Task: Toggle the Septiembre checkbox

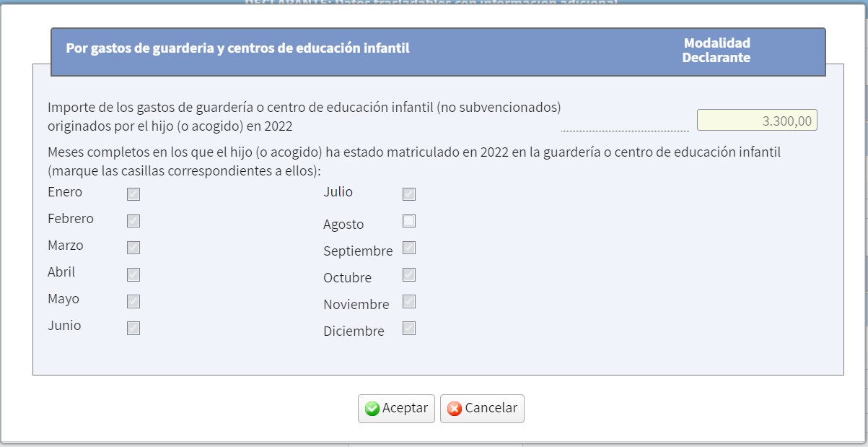Action: 409,248
